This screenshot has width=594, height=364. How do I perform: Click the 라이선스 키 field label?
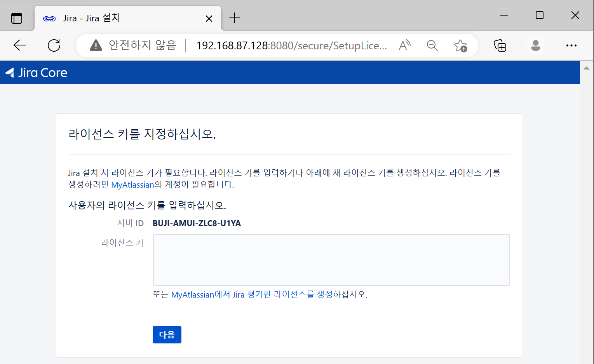tap(122, 243)
